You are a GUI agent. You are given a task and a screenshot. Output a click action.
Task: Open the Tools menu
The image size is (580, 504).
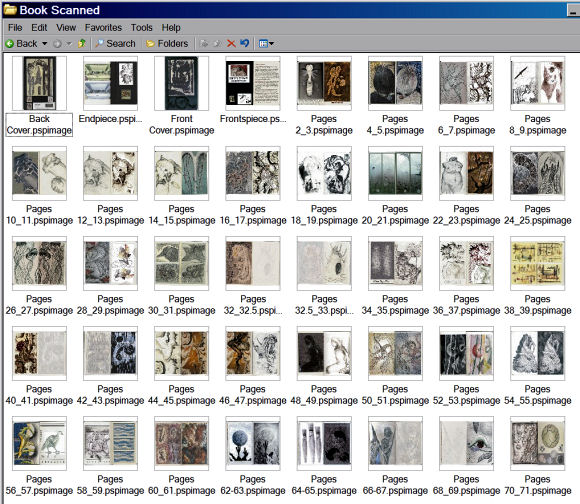pos(142,28)
